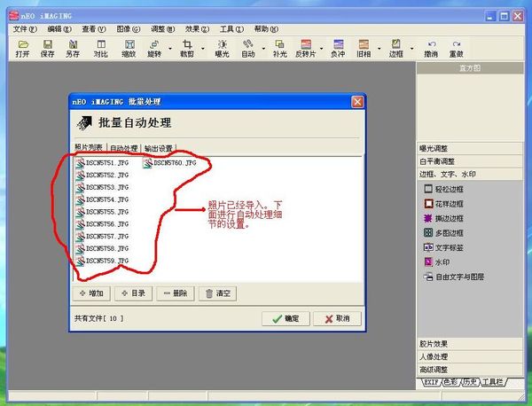This screenshot has width=532, height=406.
Task: Expand the 曝光调整 panel section
Action: [434, 149]
